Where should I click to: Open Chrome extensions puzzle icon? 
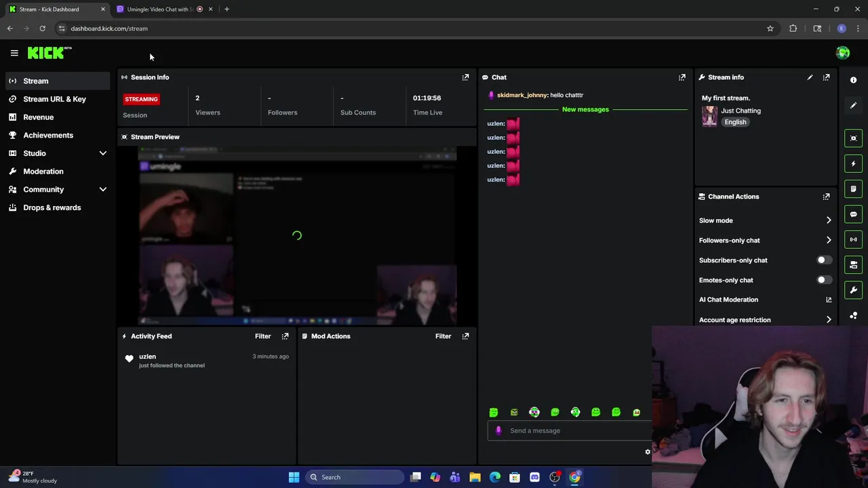coord(793,28)
